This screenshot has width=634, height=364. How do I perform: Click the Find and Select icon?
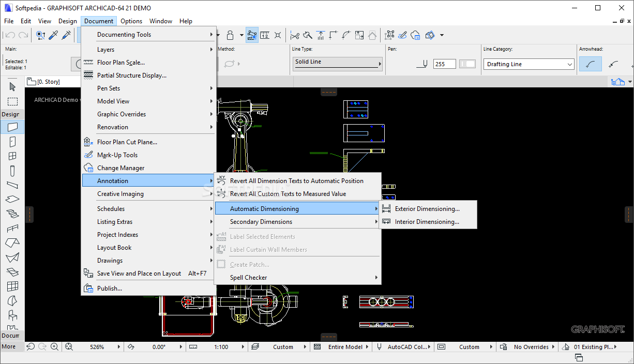point(40,35)
